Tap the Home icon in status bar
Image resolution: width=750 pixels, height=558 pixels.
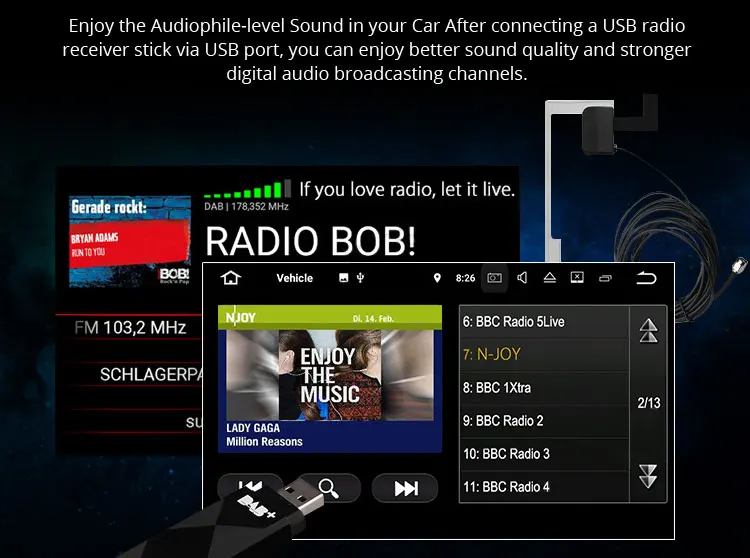pos(231,278)
